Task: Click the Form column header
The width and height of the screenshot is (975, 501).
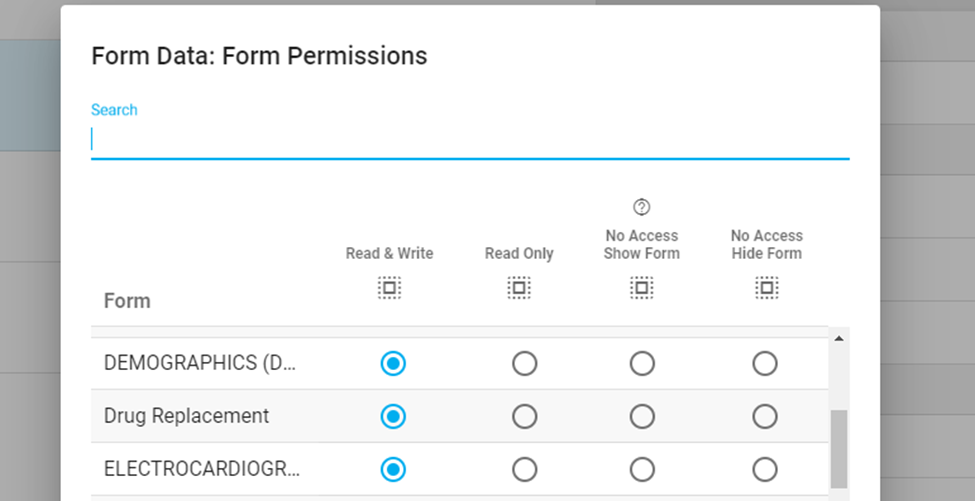Action: pos(127,301)
